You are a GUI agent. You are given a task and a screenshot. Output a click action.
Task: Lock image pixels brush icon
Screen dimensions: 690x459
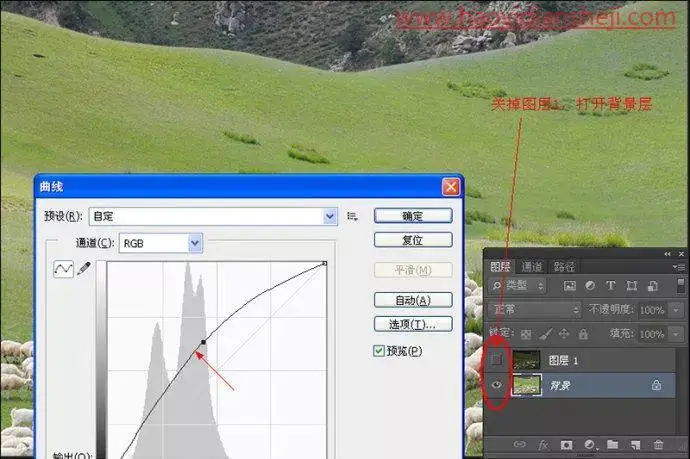[x=546, y=334]
